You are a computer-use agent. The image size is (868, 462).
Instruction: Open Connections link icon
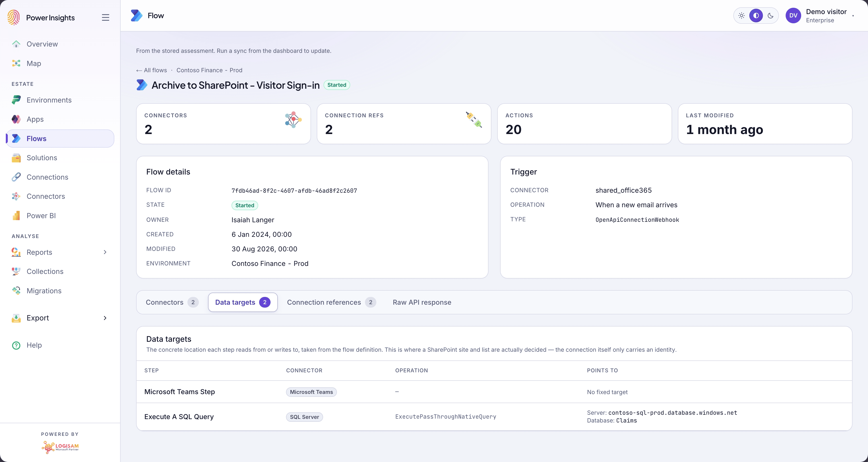pos(16,177)
